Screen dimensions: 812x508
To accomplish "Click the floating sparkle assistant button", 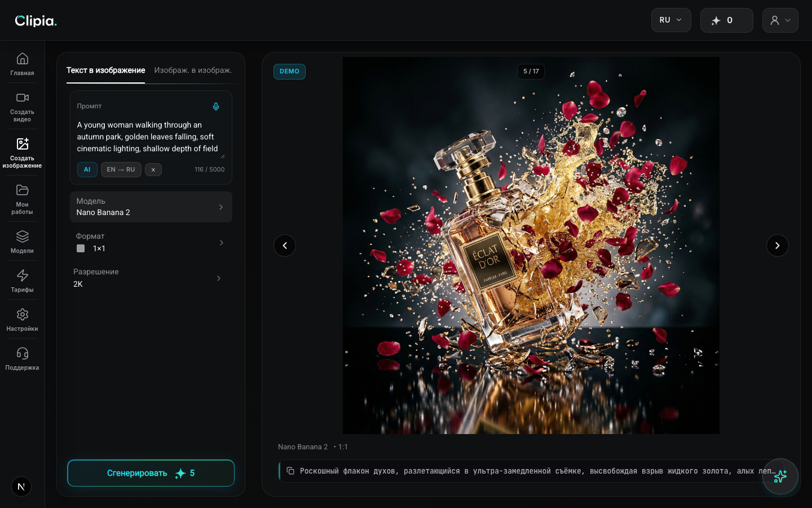I will pyautogui.click(x=780, y=476).
